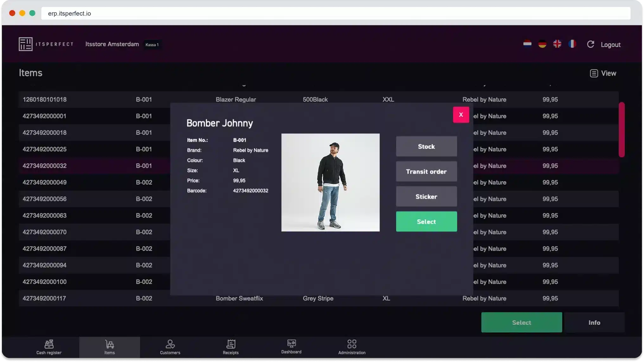Click the Transit order button
This screenshot has width=644, height=362.
426,171
